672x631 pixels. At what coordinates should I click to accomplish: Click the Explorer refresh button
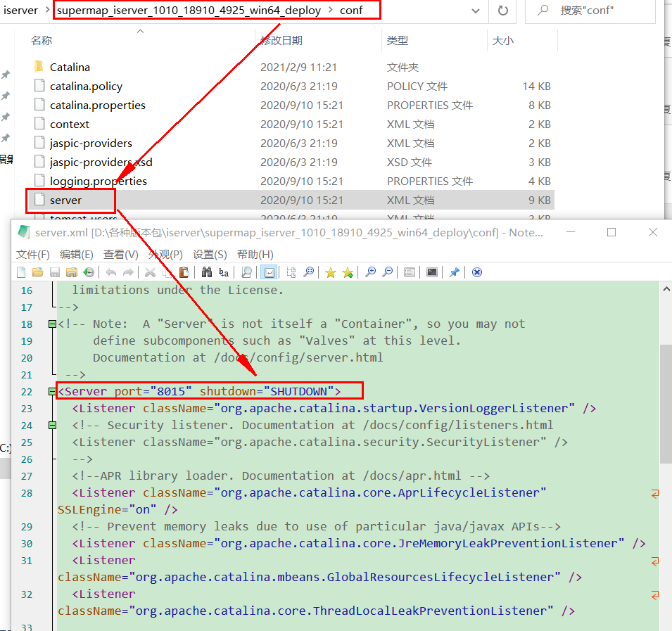point(503,11)
